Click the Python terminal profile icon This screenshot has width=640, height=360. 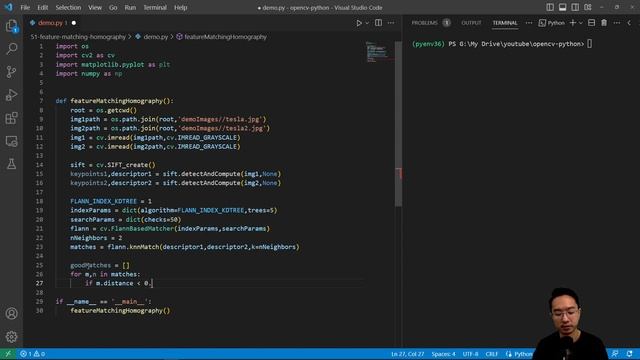(551, 23)
